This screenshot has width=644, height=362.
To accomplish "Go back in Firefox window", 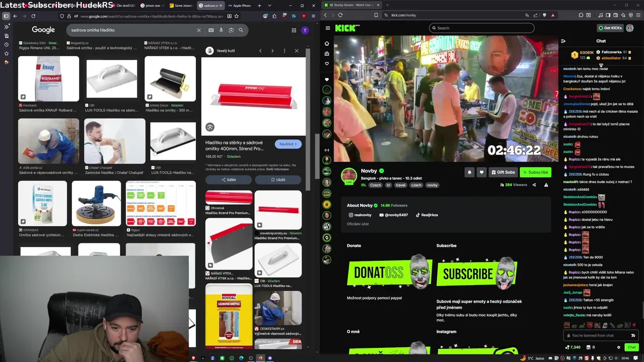I will (x=15, y=16).
